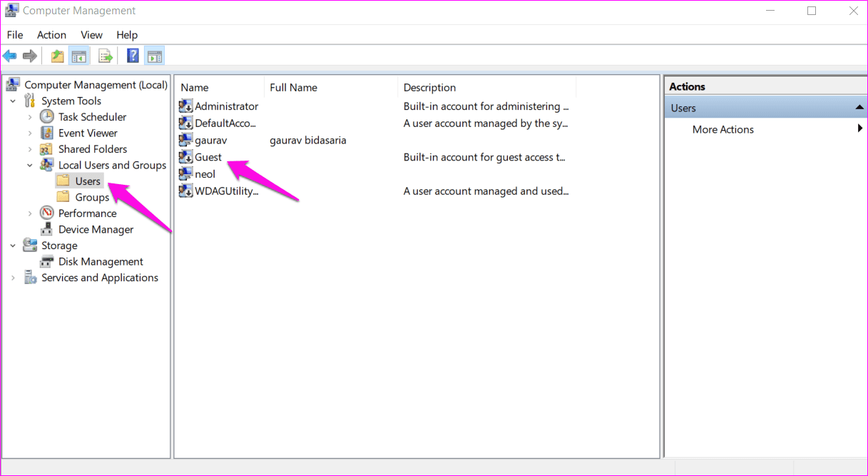Expand the Task Scheduler node
This screenshot has width=868, height=476.
(x=30, y=116)
